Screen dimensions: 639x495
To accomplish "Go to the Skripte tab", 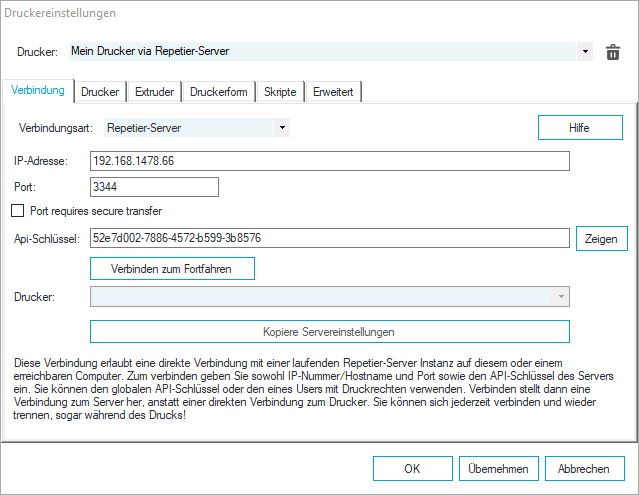I will 280,92.
